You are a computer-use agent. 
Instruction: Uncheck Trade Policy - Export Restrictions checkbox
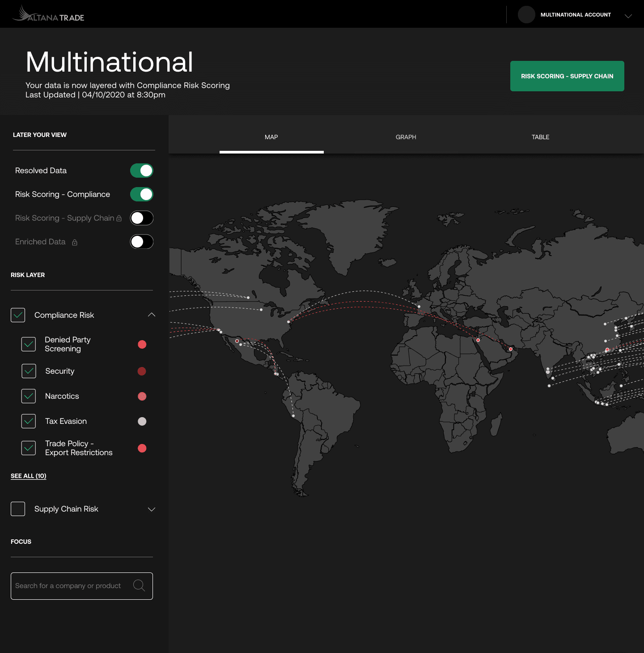pyautogui.click(x=29, y=448)
